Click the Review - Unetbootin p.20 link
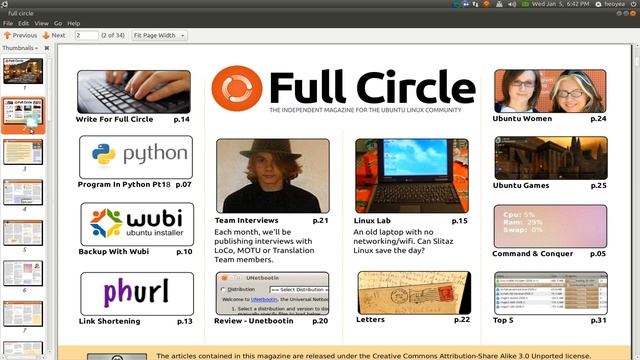The width and height of the screenshot is (640, 360). coord(271,321)
